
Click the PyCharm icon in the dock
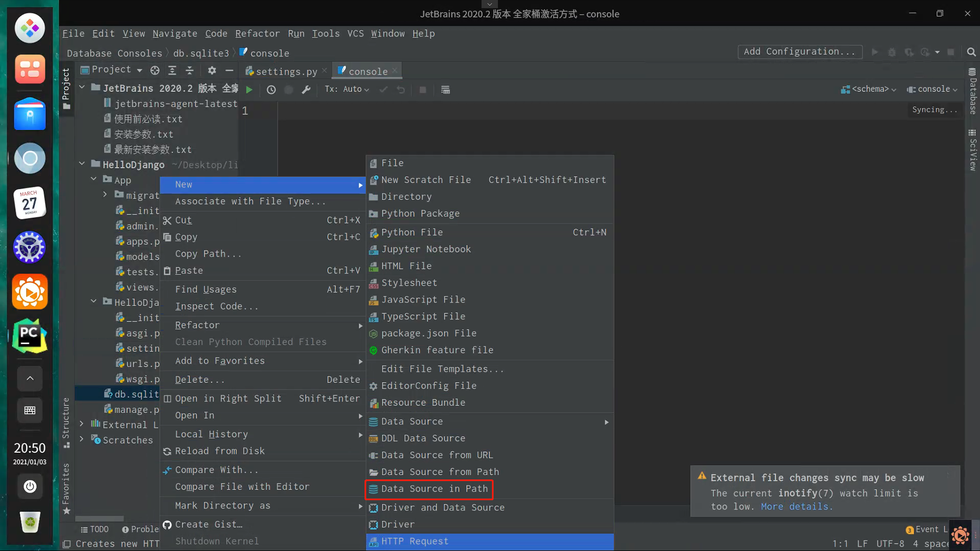tap(30, 336)
